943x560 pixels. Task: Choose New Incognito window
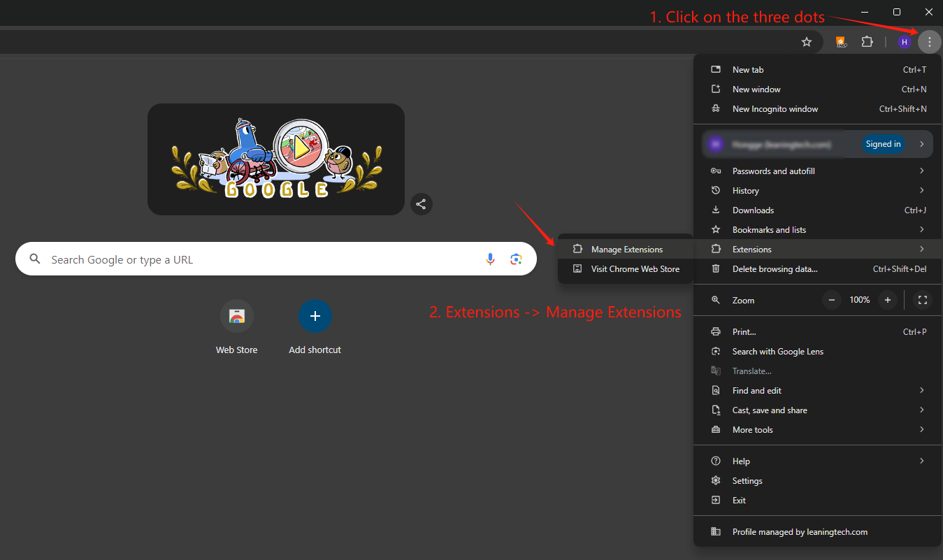(775, 109)
